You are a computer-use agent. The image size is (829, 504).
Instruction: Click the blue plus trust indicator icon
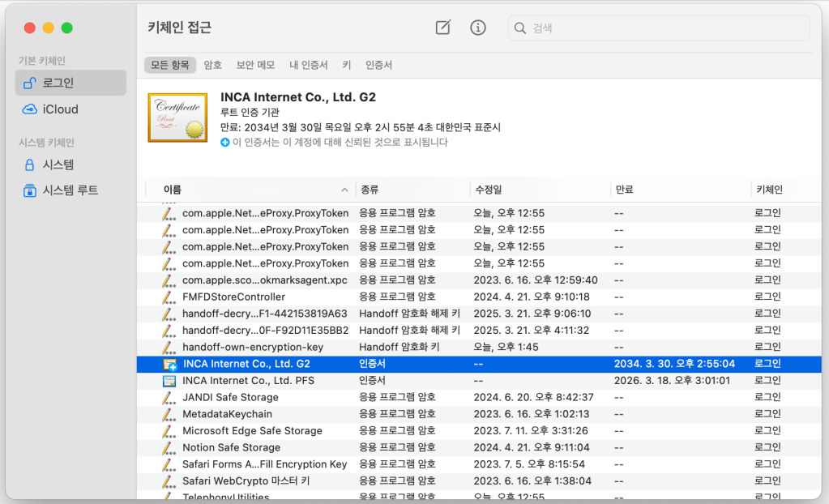[225, 143]
